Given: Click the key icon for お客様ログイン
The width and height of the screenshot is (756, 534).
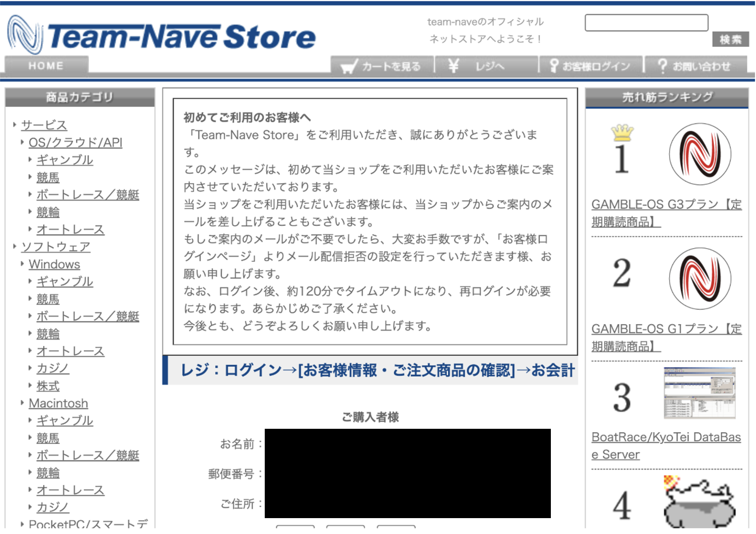Looking at the screenshot, I should click(554, 66).
